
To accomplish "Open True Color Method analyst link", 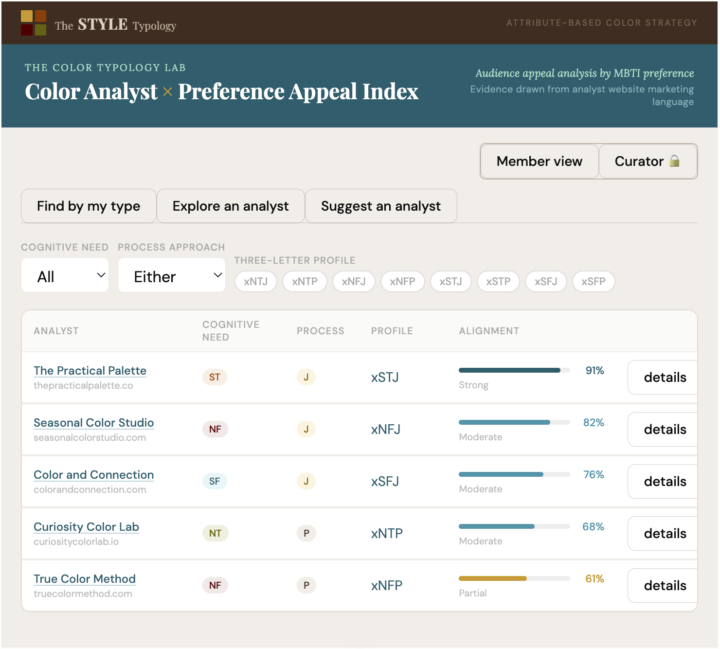I will 84,579.
